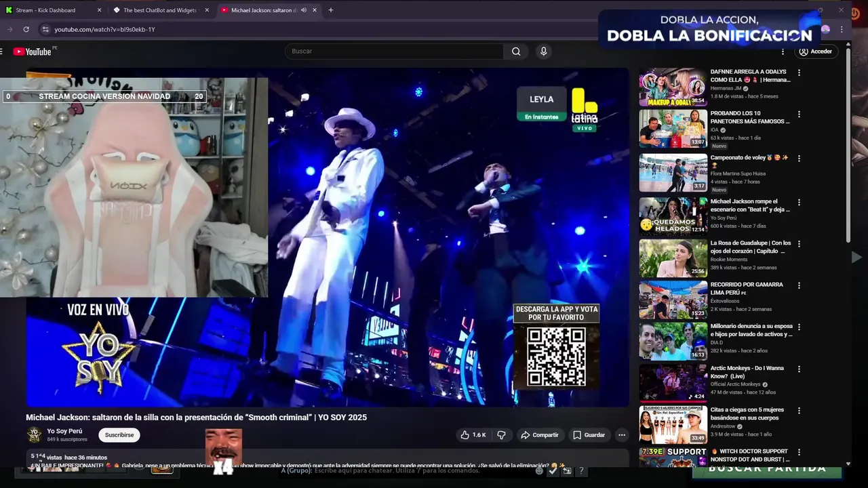Click the 849 k suscriptores text
868x488 pixels.
67,440
